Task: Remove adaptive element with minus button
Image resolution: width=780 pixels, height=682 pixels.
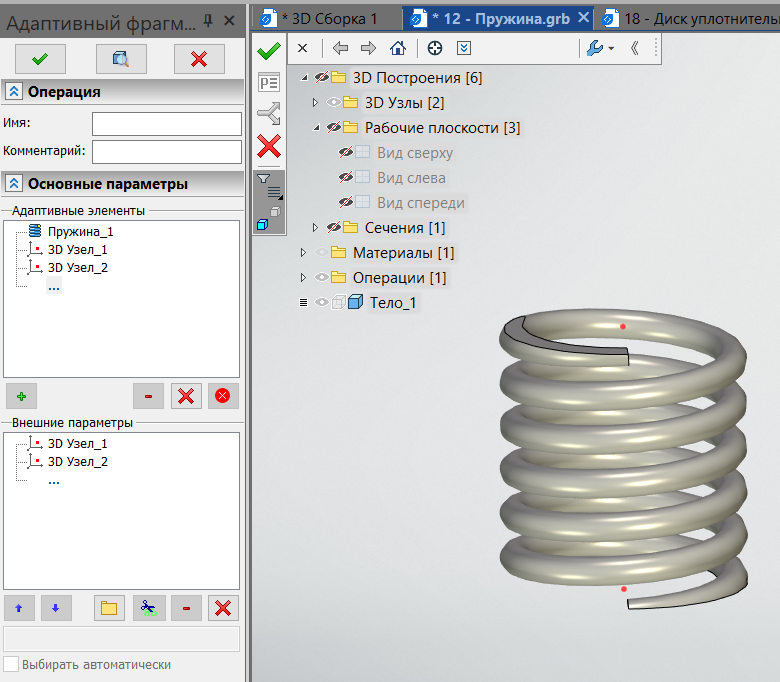Action: [x=148, y=396]
